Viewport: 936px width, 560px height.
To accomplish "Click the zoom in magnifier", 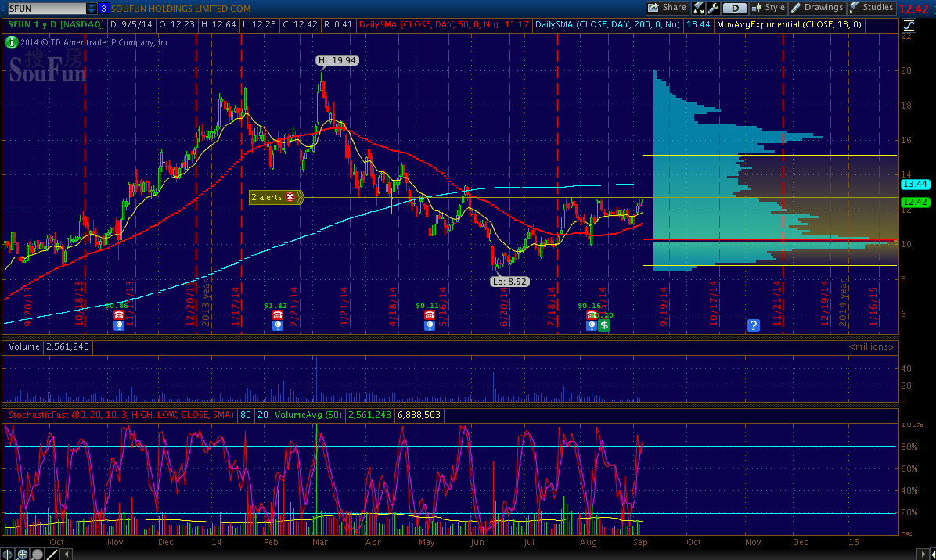I will (23, 554).
